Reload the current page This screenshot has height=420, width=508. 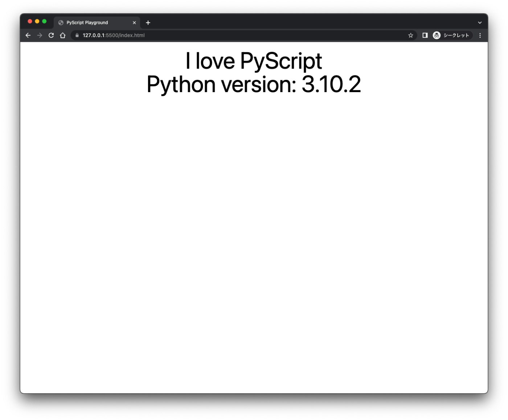pos(51,35)
